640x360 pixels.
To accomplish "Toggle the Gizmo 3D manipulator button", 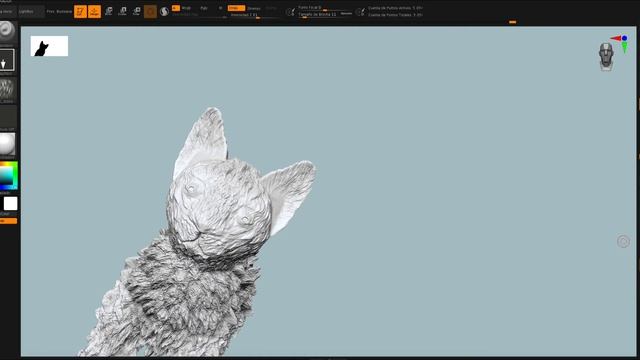I will coord(150,11).
